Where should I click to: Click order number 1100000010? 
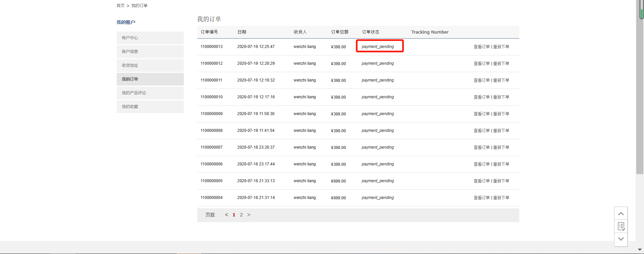(212, 97)
